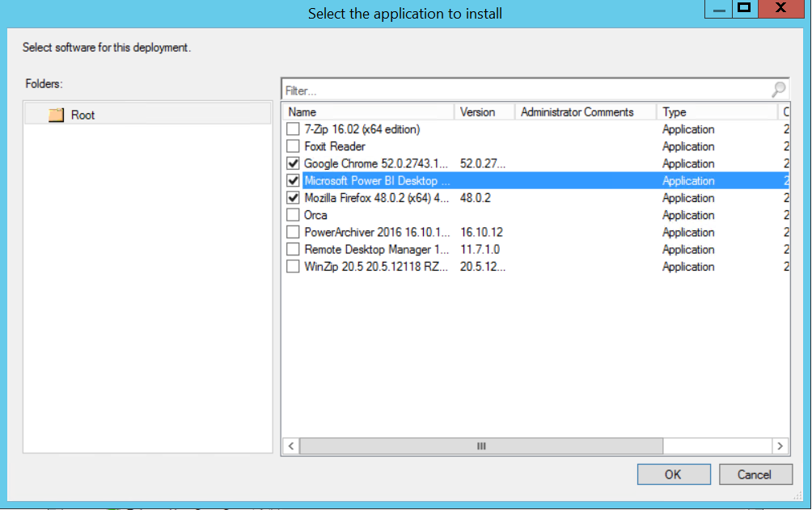Viewport: 812px width, 510px height.
Task: Cancel the application selection dialog
Action: [x=755, y=474]
